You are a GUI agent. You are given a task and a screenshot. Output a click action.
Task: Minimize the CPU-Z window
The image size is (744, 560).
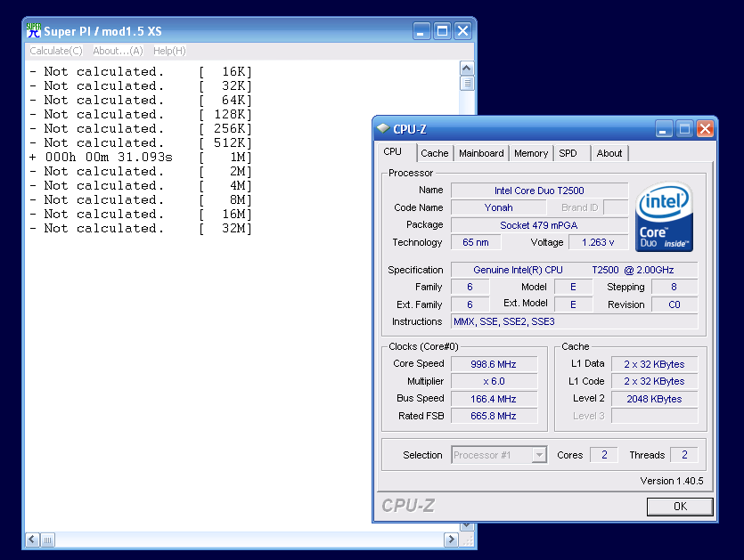pyautogui.click(x=664, y=129)
